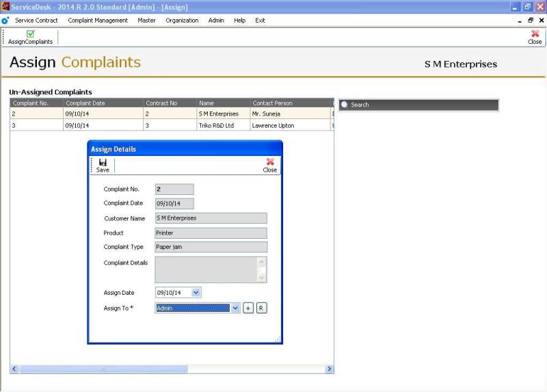Click the Complaint Date column header
The image size is (547, 392).
click(103, 103)
